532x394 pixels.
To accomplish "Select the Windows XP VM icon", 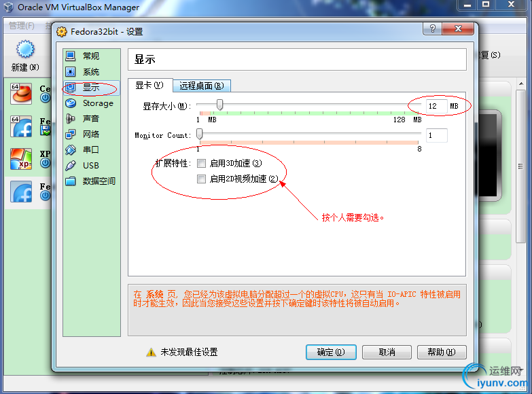I will click(21, 159).
